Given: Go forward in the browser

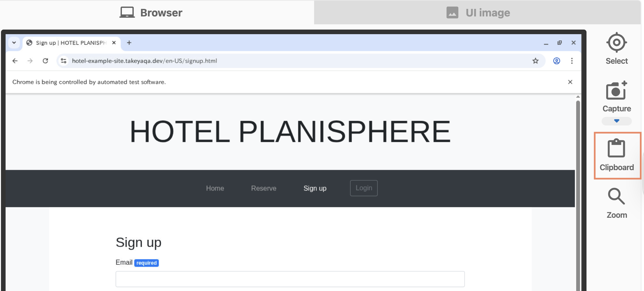Looking at the screenshot, I should pos(30,61).
